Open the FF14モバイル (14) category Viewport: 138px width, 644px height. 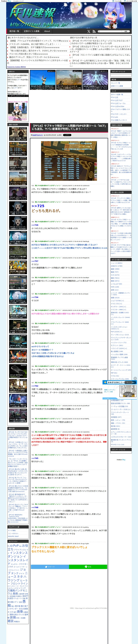coord(117,444)
